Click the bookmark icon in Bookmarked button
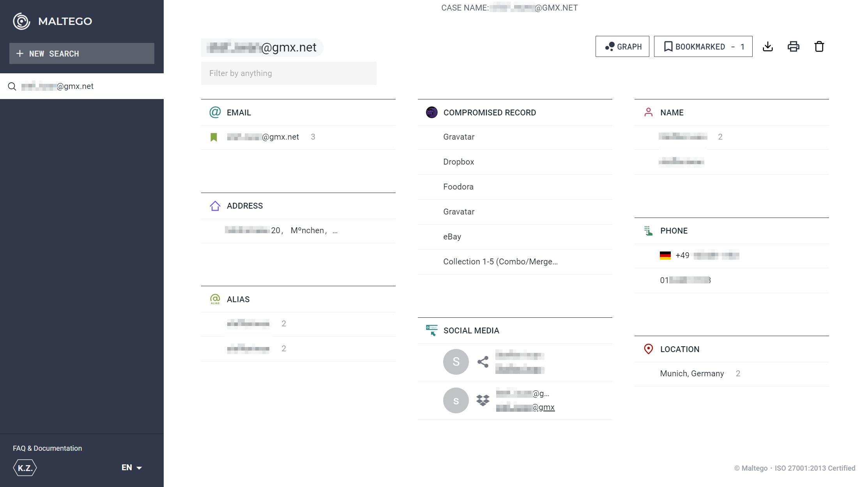The image size is (868, 487). point(668,46)
